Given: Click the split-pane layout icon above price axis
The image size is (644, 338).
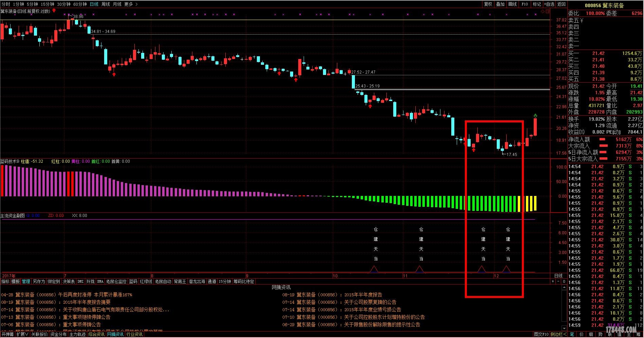Looking at the screenshot, I should tap(547, 12).
